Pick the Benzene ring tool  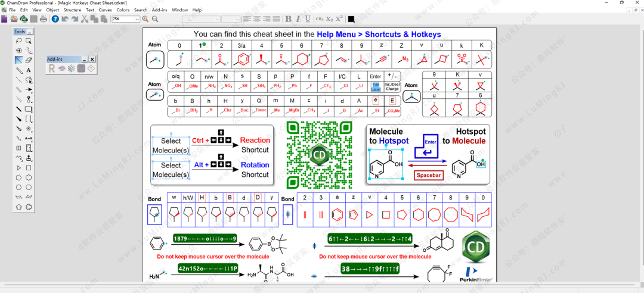(x=29, y=207)
